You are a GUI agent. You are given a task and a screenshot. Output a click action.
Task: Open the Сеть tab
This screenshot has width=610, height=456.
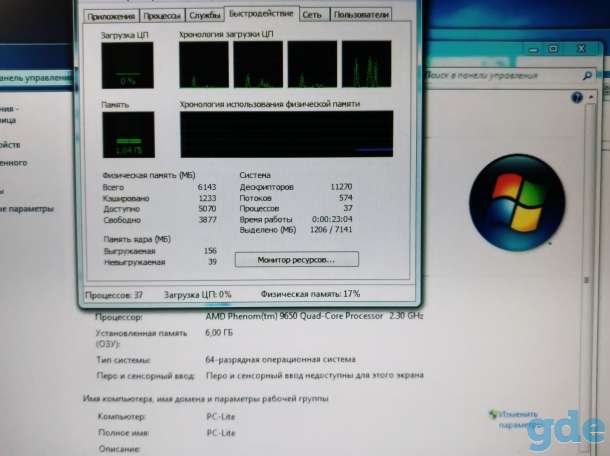(x=314, y=15)
